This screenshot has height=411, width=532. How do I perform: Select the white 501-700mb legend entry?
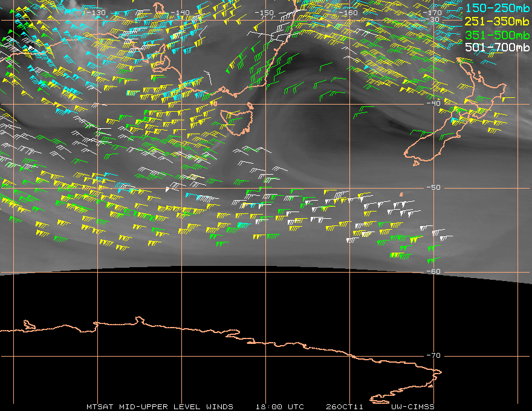(x=497, y=47)
